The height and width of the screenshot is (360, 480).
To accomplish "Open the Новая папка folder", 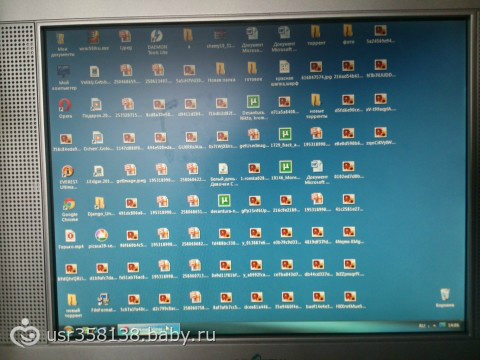I will pyautogui.click(x=221, y=72).
